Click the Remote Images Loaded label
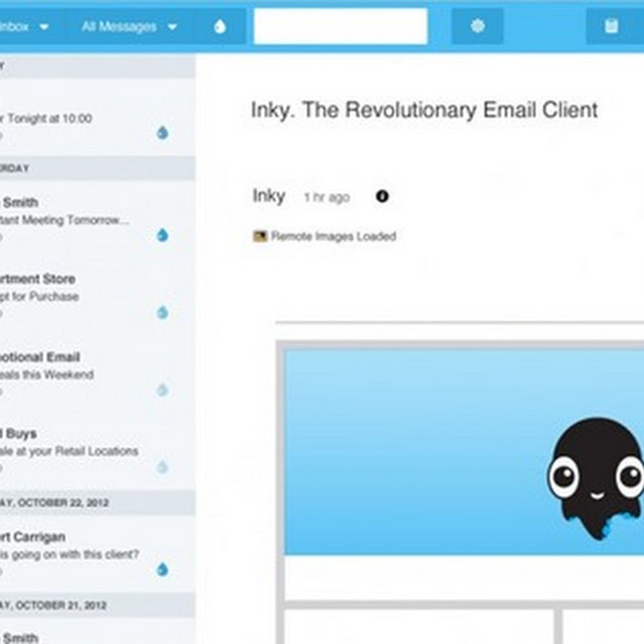The height and width of the screenshot is (644, 644). (333, 237)
